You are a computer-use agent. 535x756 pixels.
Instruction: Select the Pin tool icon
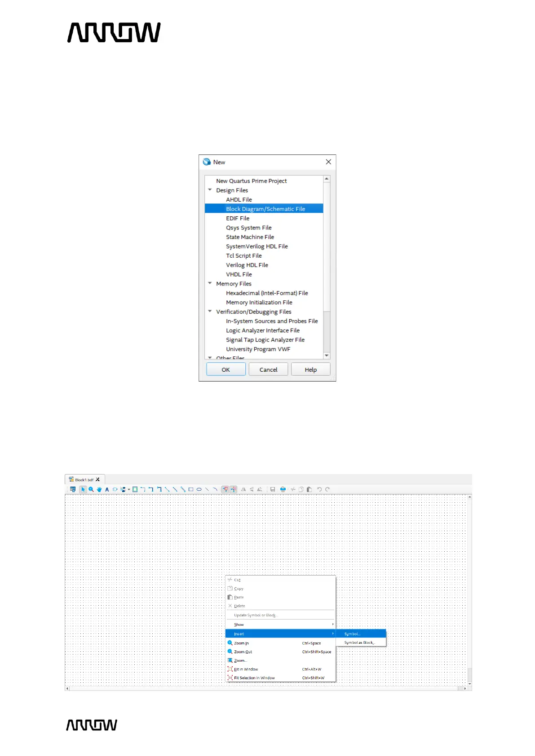tap(123, 489)
